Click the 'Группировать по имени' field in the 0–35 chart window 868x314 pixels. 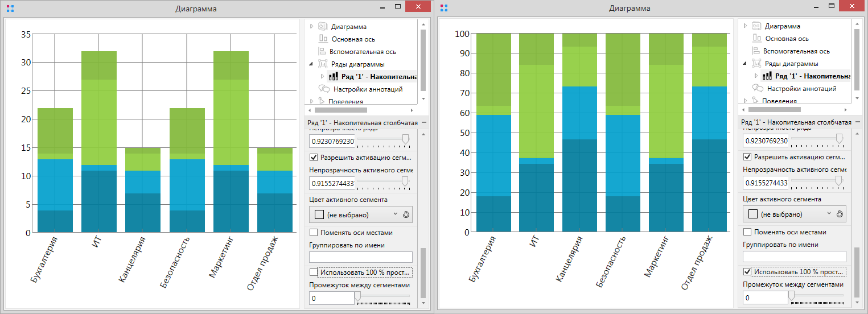click(360, 257)
